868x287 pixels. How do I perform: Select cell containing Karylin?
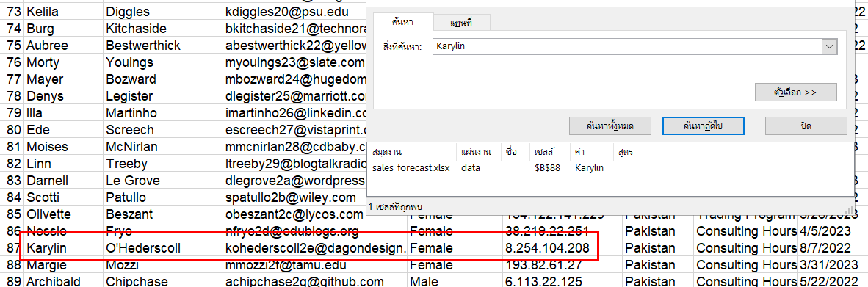64,249
